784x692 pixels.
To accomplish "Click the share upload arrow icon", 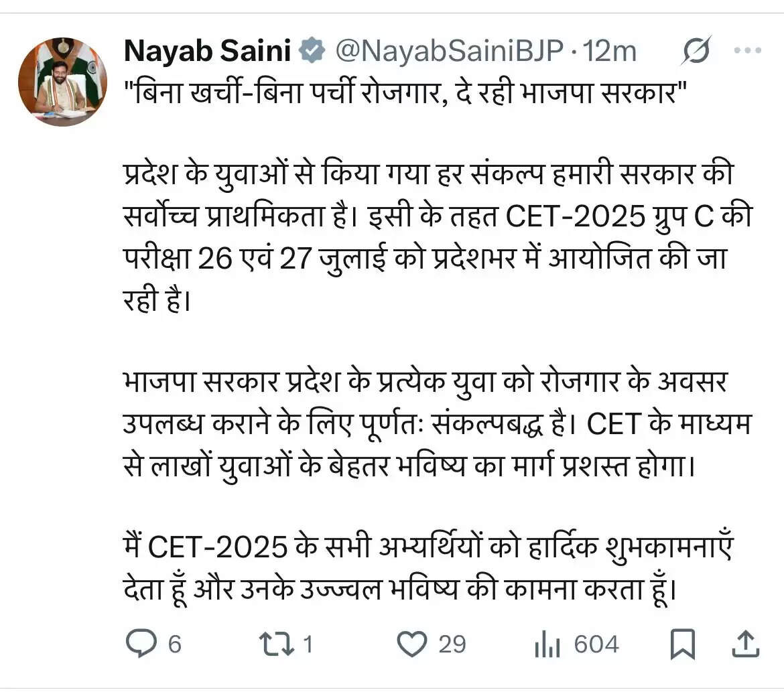I will 745,644.
